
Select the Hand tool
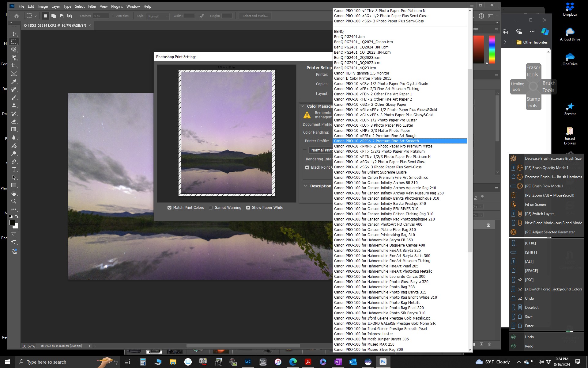pos(14,193)
